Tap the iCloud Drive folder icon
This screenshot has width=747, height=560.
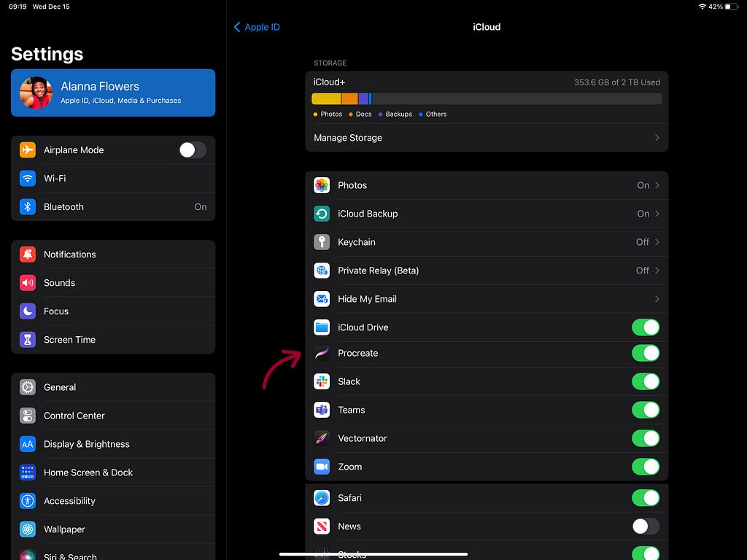(x=322, y=327)
